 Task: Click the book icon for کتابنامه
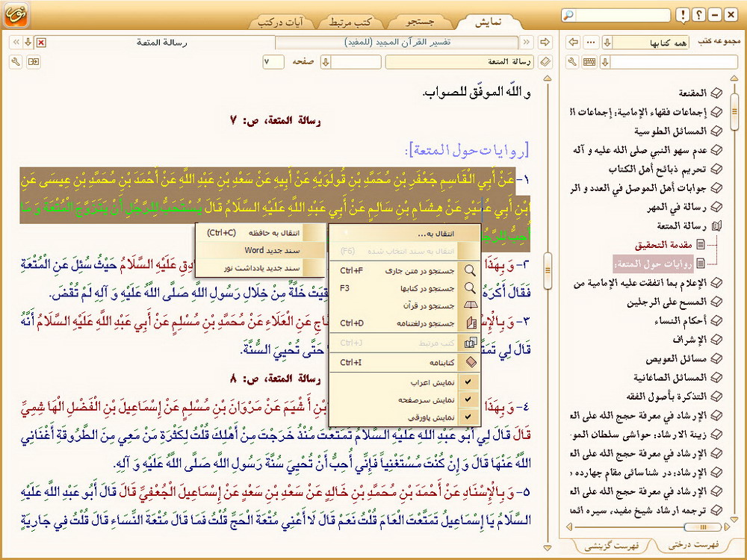tap(471, 362)
